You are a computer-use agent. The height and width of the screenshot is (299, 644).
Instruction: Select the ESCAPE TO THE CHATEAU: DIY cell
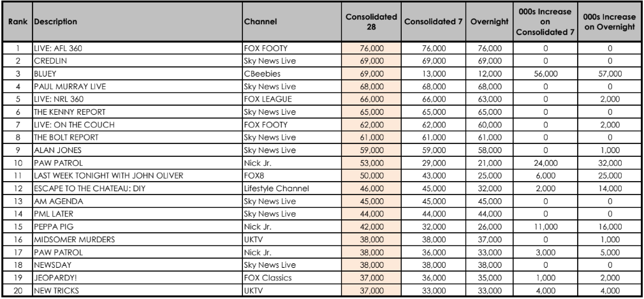point(138,189)
